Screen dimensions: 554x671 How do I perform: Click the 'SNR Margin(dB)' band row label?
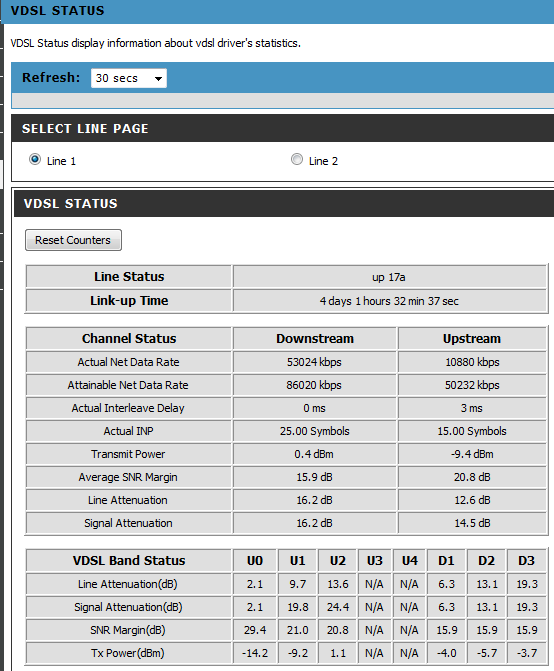point(127,630)
